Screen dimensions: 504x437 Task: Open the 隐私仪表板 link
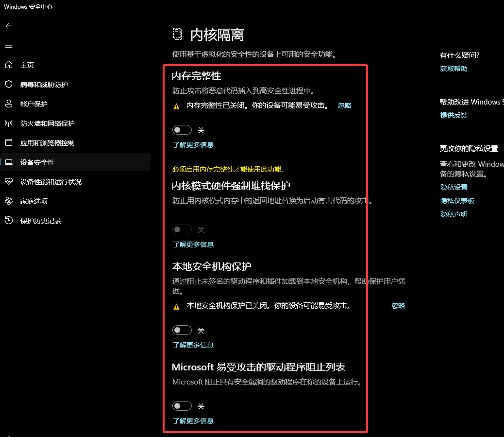tap(457, 201)
